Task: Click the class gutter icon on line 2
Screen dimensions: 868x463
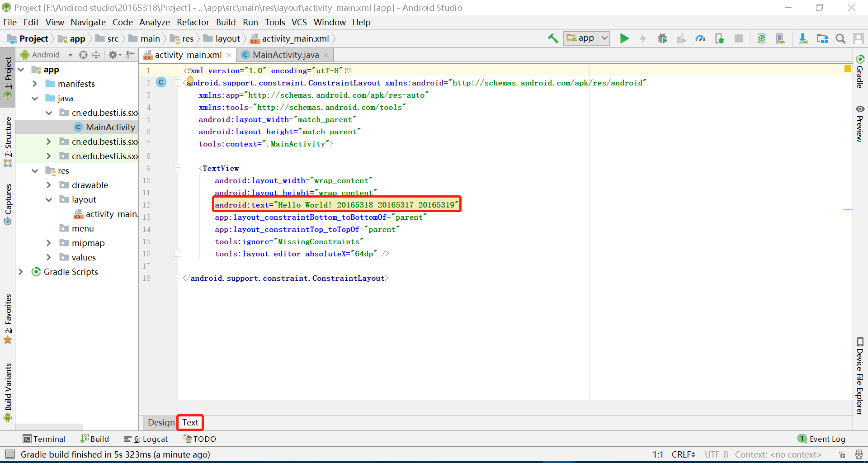Action: 161,82
